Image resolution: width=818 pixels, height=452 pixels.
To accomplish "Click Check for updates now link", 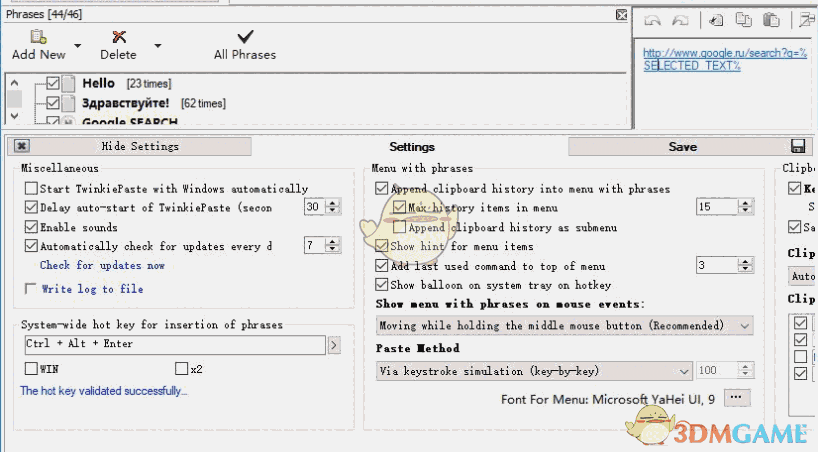I will point(102,265).
